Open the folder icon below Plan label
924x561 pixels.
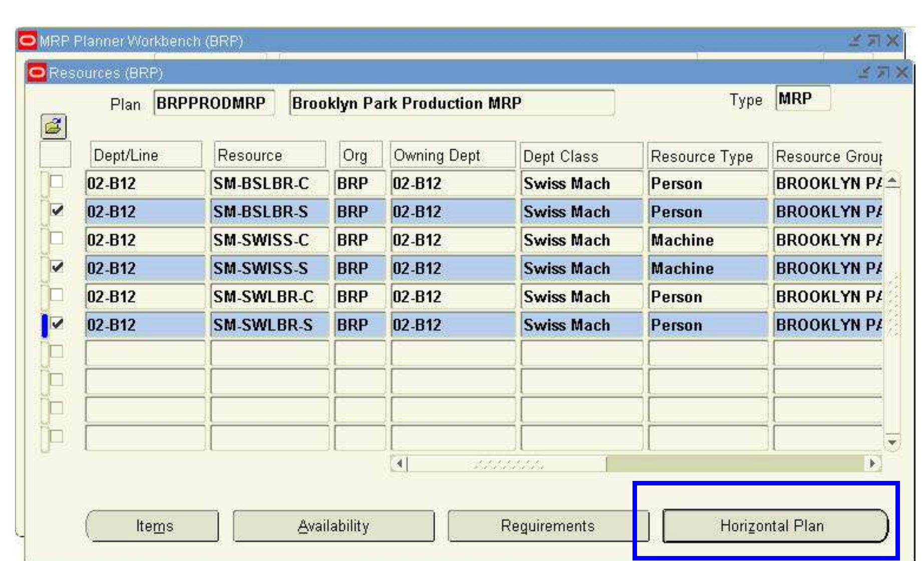(x=54, y=127)
